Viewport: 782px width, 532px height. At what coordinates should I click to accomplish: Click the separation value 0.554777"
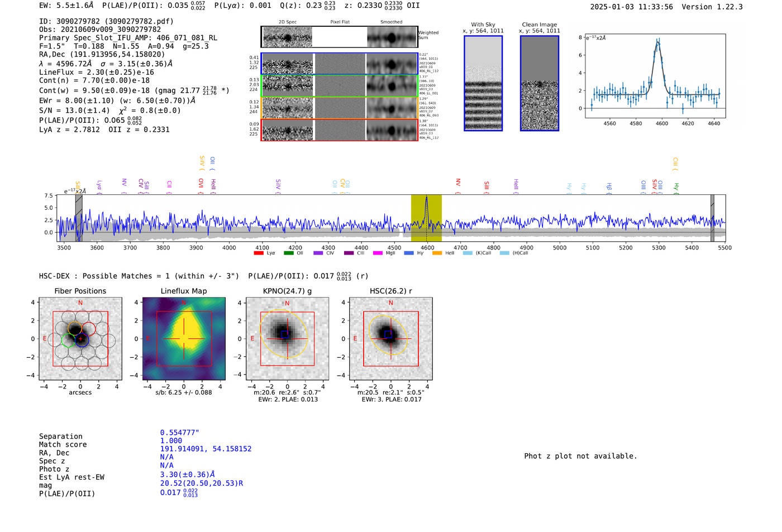coord(180,433)
